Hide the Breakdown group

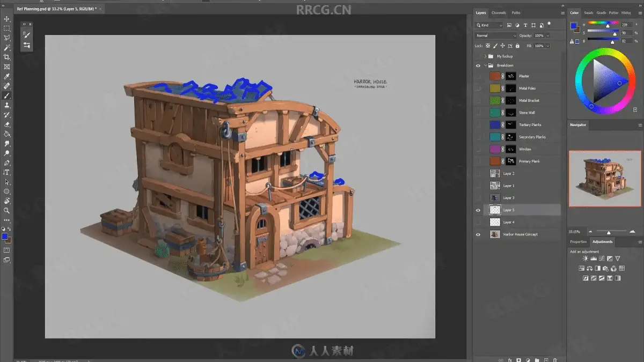(478, 65)
